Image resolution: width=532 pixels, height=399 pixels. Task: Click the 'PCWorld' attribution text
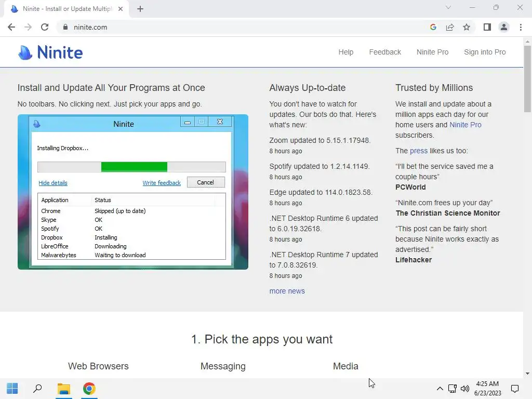pos(410,187)
